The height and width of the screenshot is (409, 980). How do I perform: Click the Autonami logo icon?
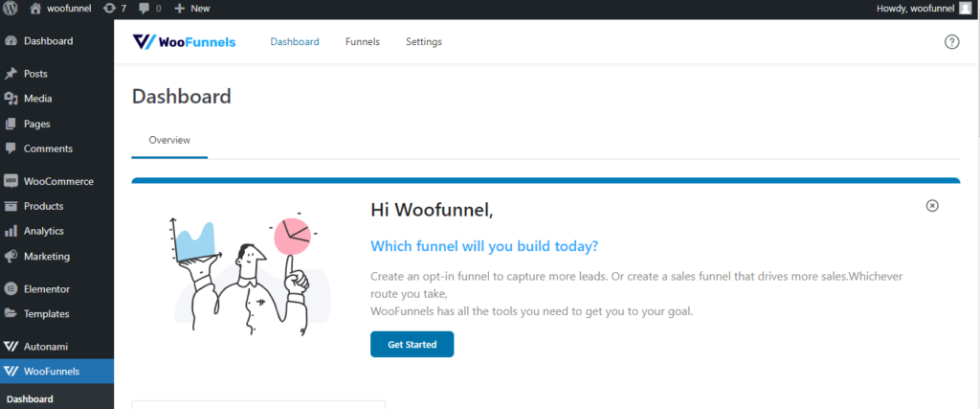(11, 347)
